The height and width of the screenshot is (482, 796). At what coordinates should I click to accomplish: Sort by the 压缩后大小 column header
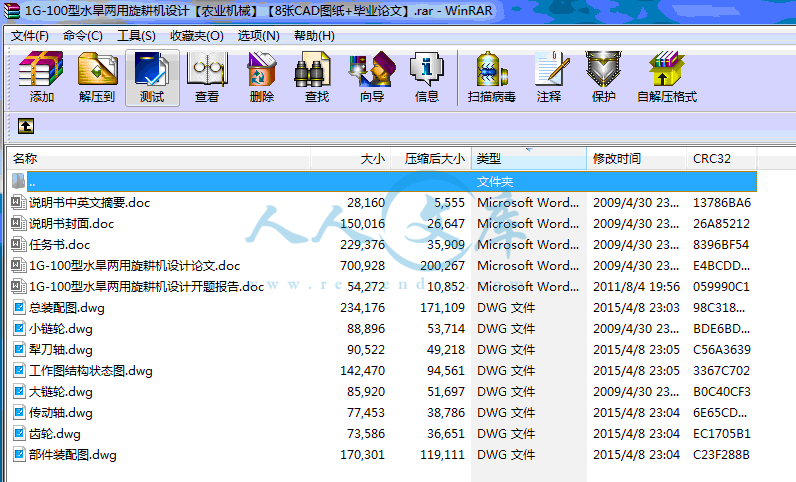click(431, 158)
